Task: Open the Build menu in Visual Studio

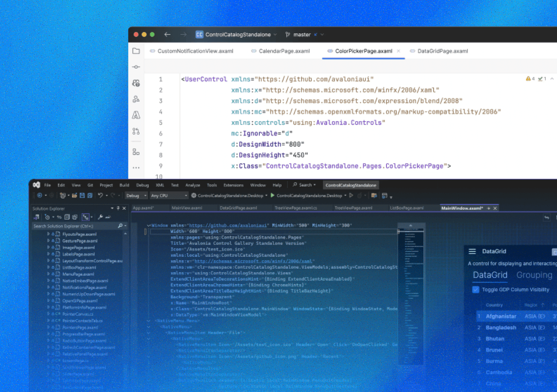Action: point(124,185)
